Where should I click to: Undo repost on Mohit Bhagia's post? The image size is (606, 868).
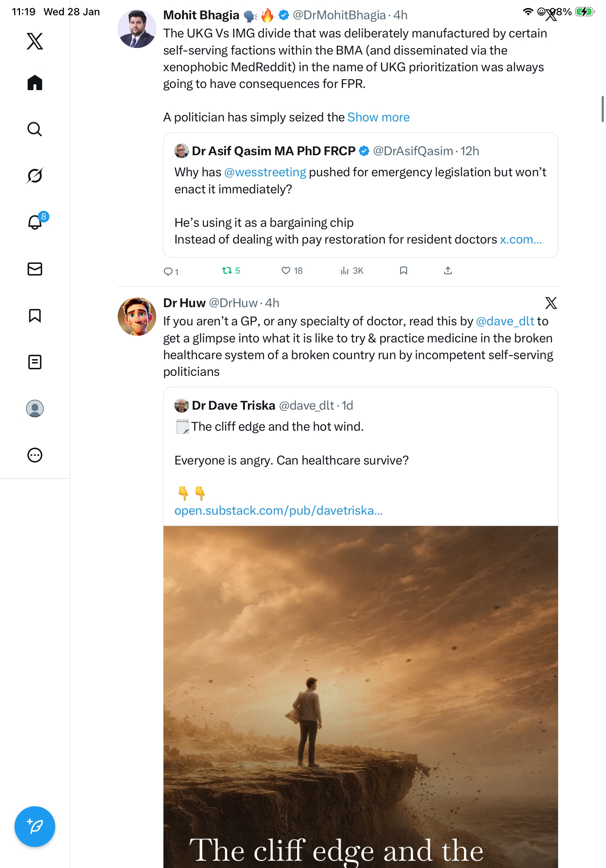(x=227, y=271)
